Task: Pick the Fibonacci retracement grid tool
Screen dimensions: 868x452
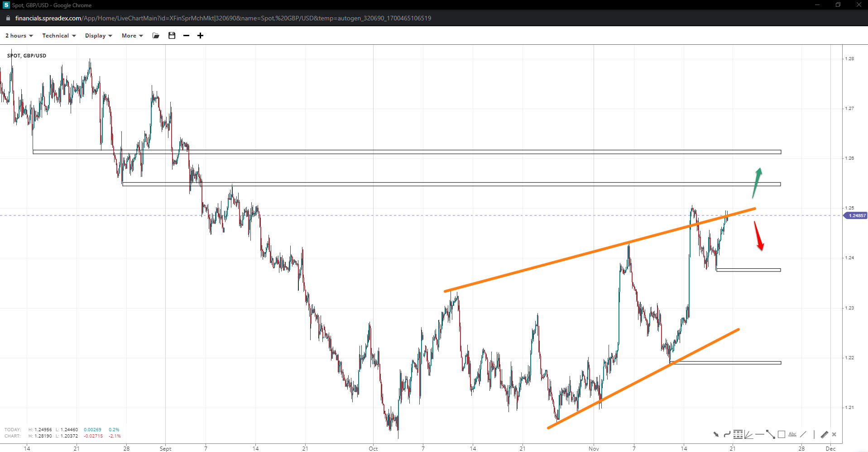Action: pyautogui.click(x=738, y=434)
